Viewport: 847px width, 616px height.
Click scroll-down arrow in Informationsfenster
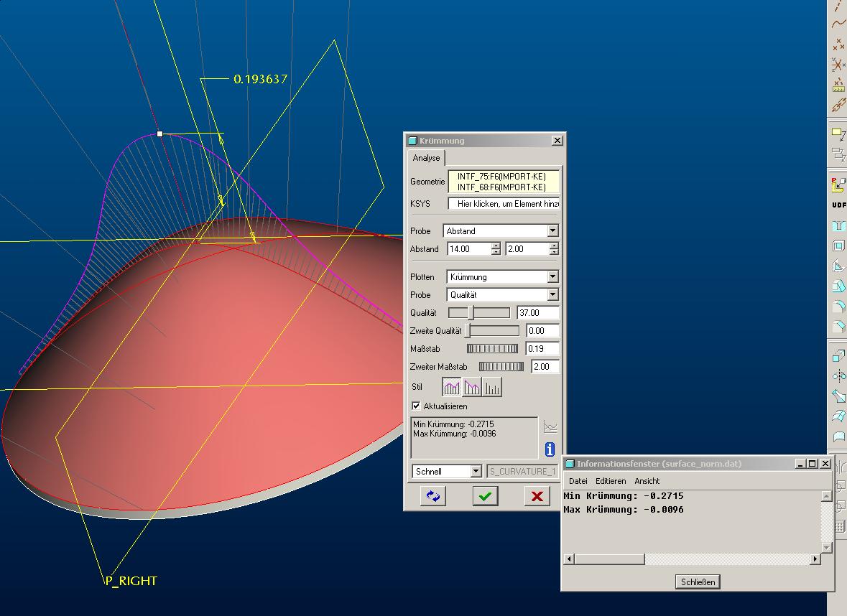[826, 547]
